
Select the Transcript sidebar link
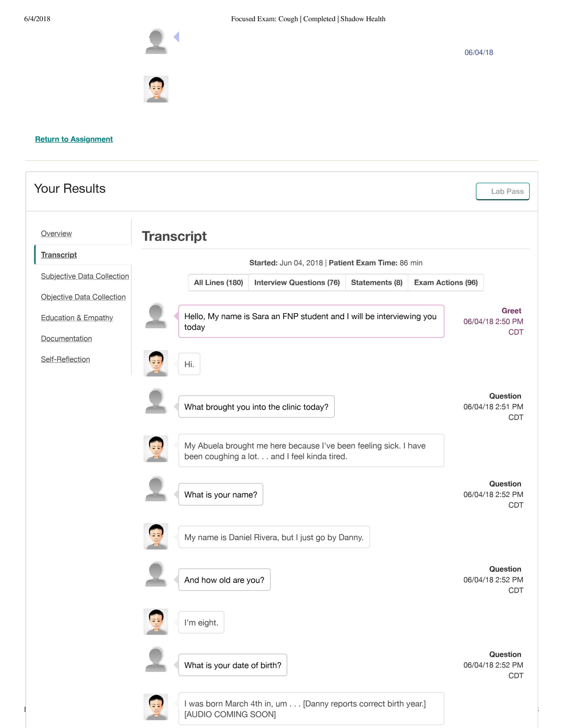pos(58,255)
